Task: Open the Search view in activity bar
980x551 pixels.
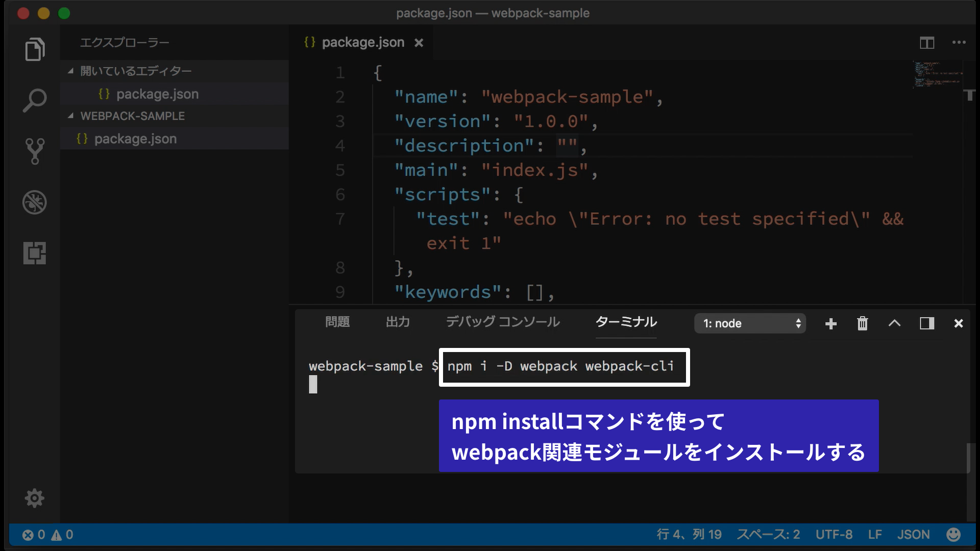Action: tap(35, 101)
